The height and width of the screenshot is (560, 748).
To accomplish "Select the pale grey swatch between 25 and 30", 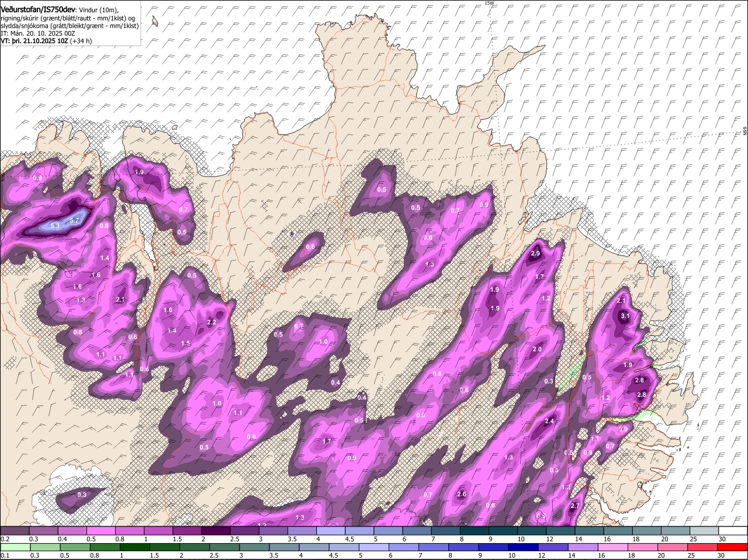I will (705, 530).
